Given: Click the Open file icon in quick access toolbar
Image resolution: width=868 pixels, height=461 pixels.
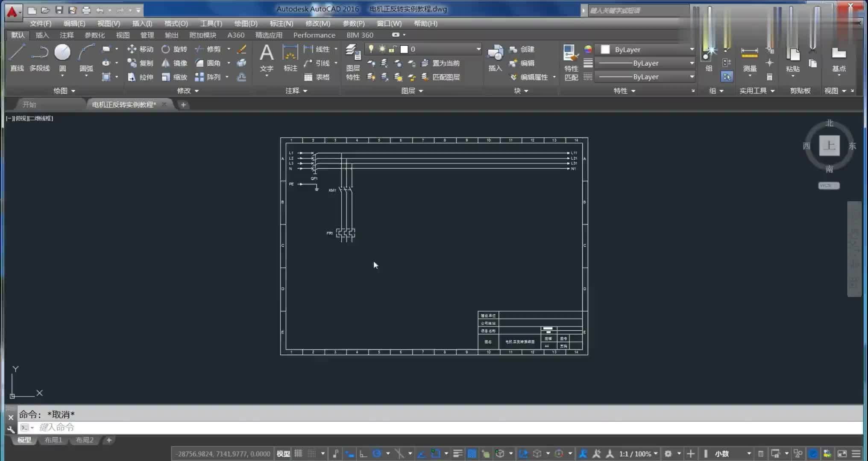Looking at the screenshot, I should (x=45, y=10).
